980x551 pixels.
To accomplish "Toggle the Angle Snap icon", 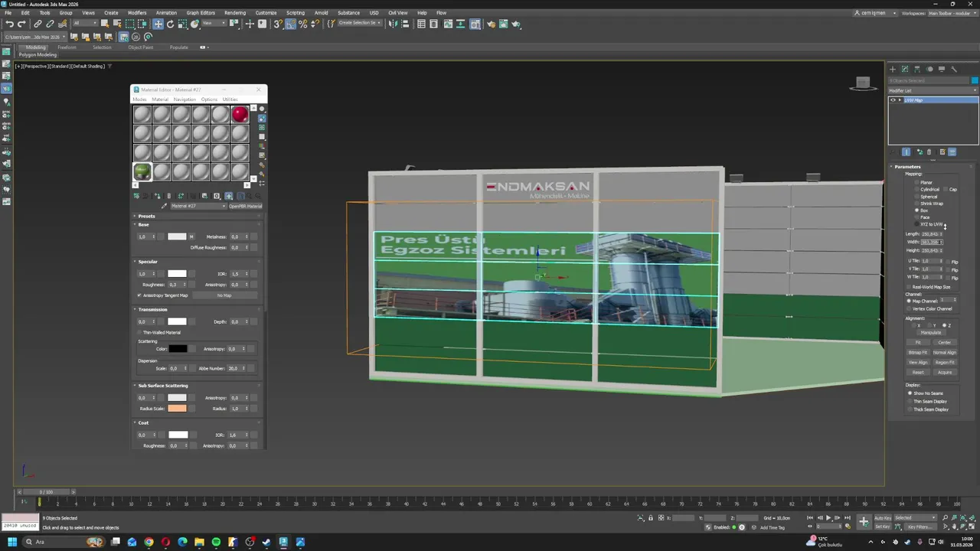I will tap(290, 24).
